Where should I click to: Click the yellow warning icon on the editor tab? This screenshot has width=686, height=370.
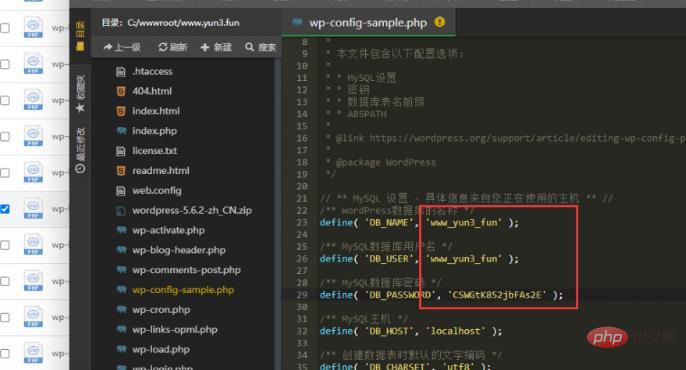tap(440, 22)
